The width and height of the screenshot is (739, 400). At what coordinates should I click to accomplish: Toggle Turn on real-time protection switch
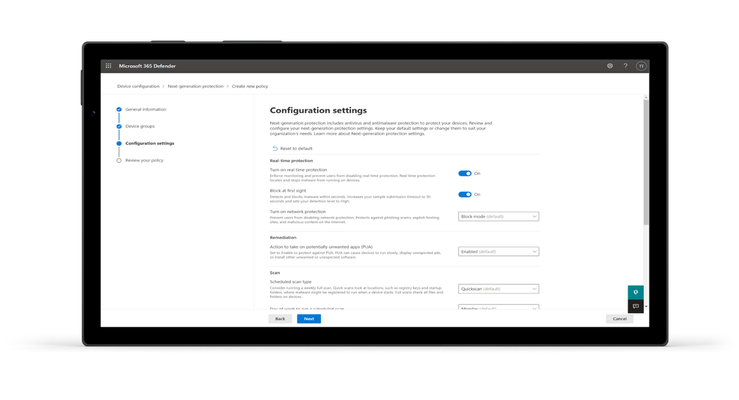pos(465,173)
